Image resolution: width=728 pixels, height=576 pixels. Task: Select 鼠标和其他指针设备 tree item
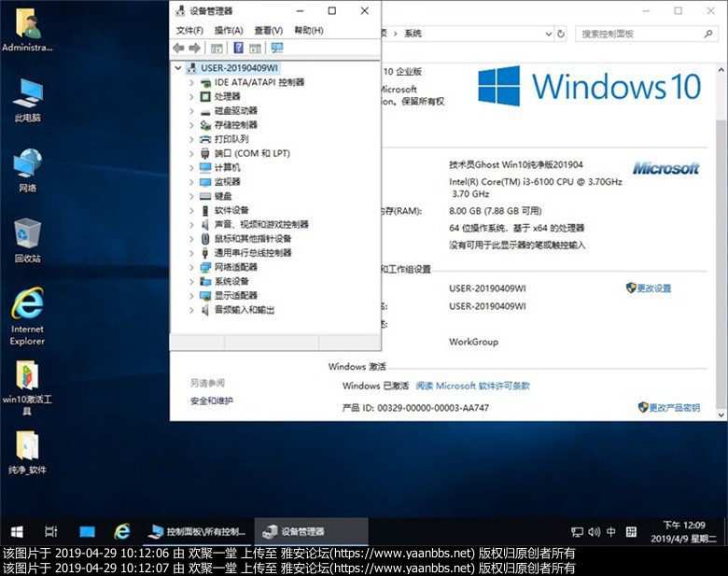click(x=253, y=239)
